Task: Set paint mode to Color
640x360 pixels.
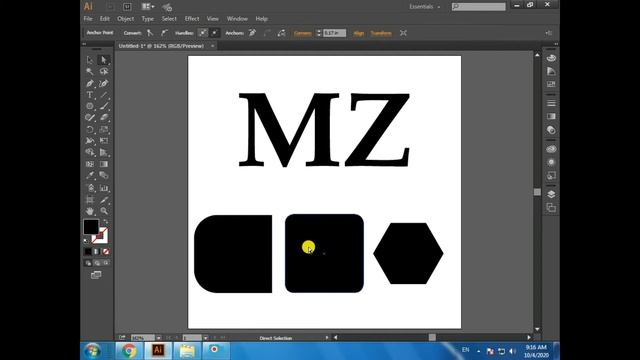Action: click(x=88, y=251)
